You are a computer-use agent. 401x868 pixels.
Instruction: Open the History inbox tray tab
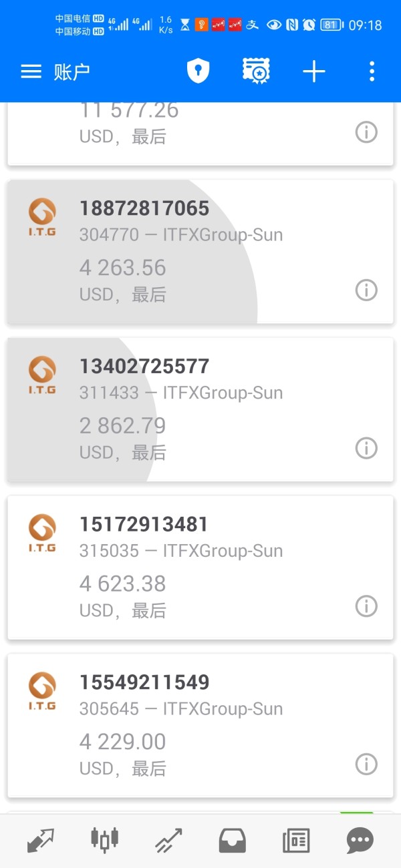point(233,841)
